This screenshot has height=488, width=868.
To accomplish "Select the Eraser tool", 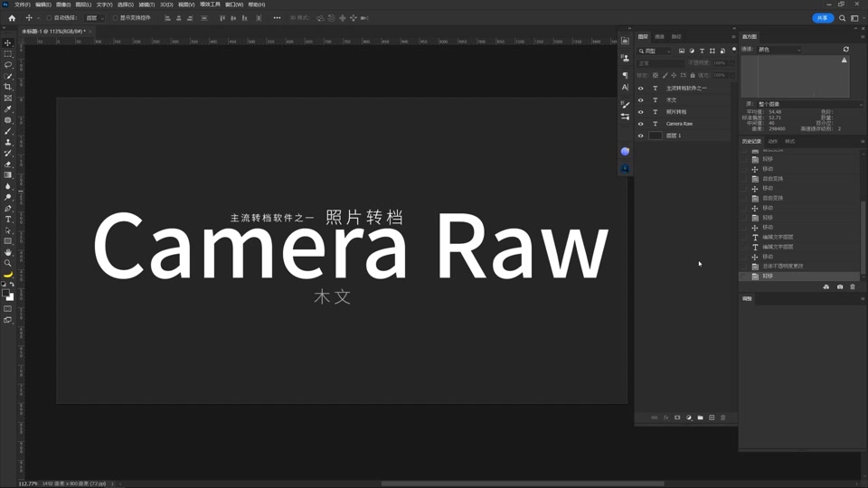I will pos(8,164).
